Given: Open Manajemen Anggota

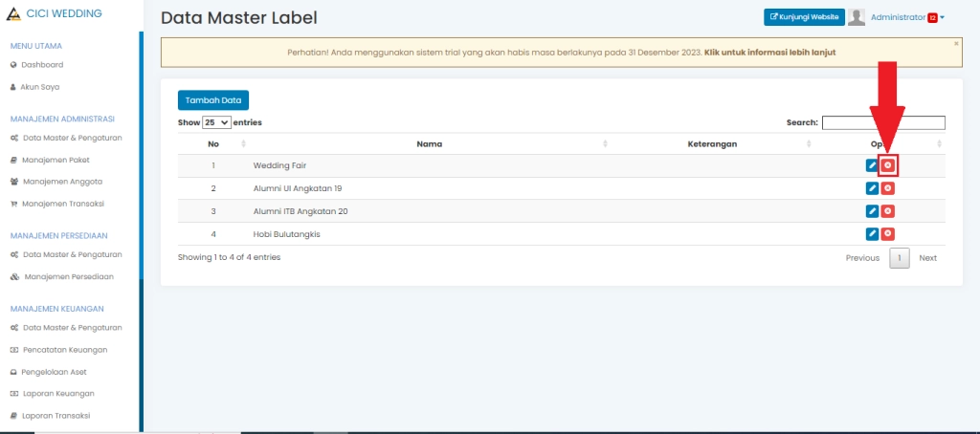Looking at the screenshot, I should click(56, 182).
